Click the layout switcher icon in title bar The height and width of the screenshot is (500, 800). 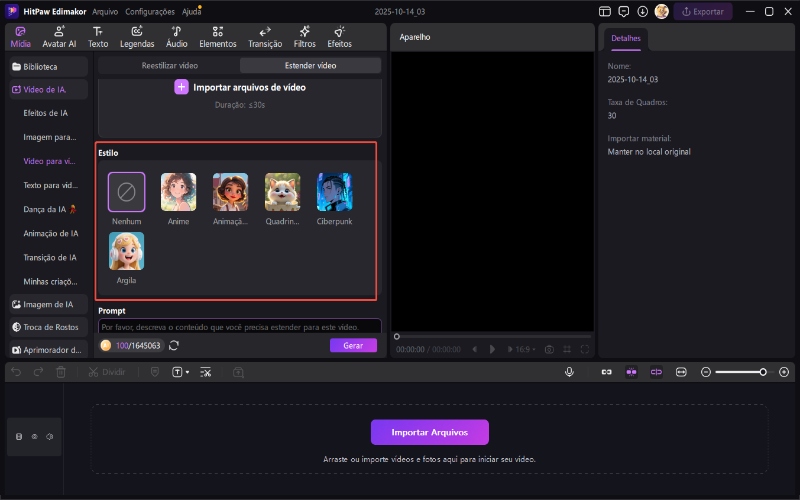click(605, 11)
